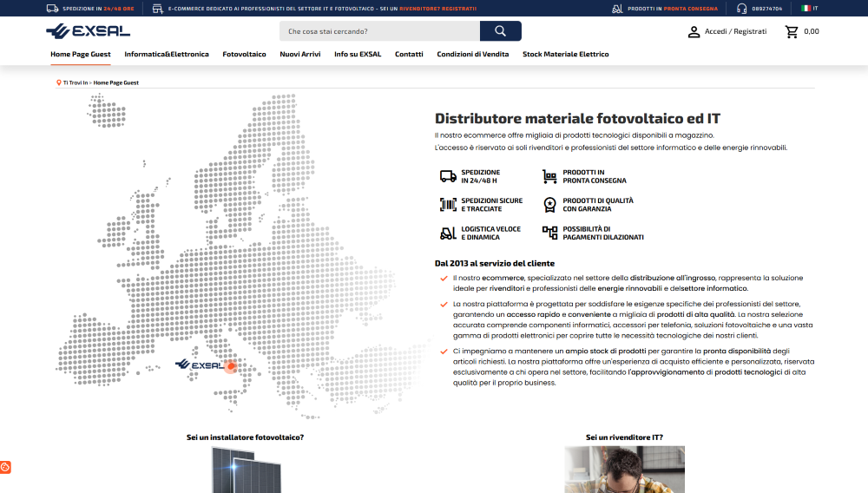
Task: Click the Italian flag language icon
Action: coord(806,8)
